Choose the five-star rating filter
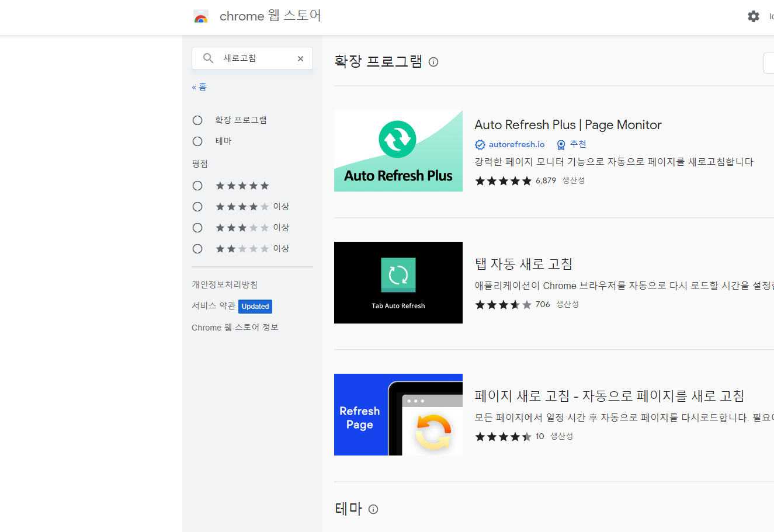The image size is (774, 532). [x=197, y=186]
